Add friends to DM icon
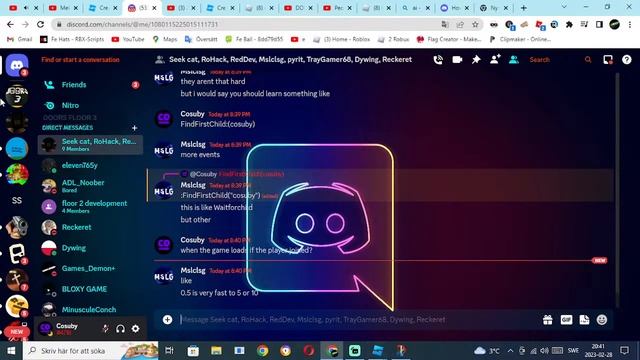Image resolution: width=640 pixels, height=360 pixels. tap(495, 60)
